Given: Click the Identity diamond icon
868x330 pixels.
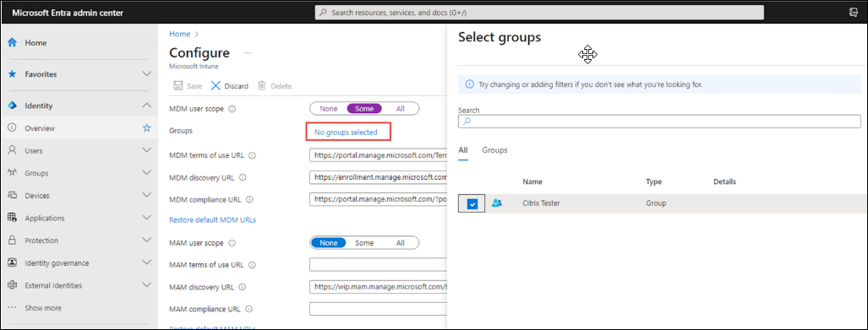Looking at the screenshot, I should (x=12, y=105).
